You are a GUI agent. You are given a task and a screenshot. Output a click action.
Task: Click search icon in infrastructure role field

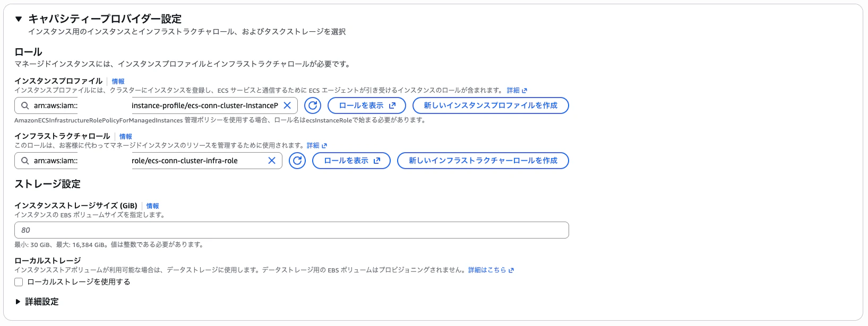coord(25,161)
